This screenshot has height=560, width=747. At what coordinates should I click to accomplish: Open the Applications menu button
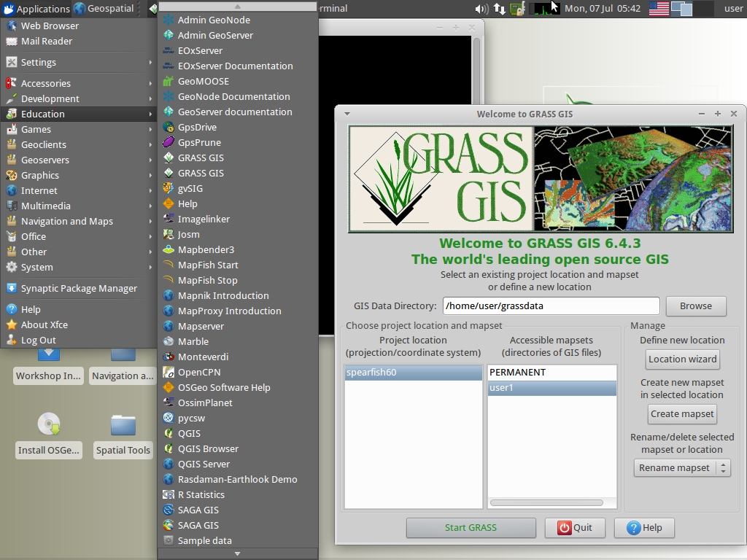click(36, 9)
